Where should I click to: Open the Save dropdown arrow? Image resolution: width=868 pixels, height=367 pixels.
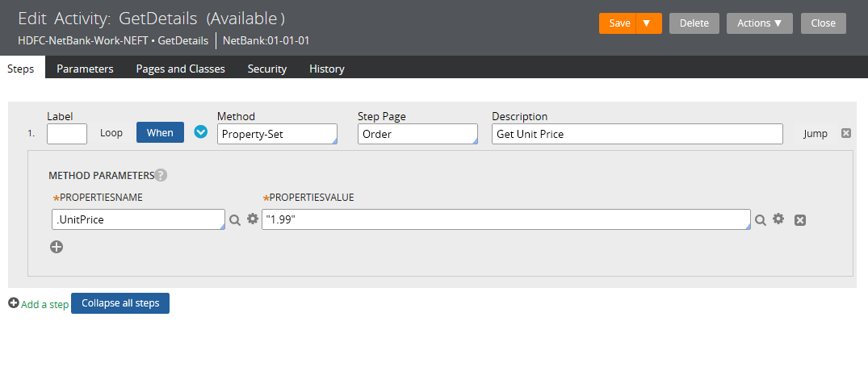646,23
